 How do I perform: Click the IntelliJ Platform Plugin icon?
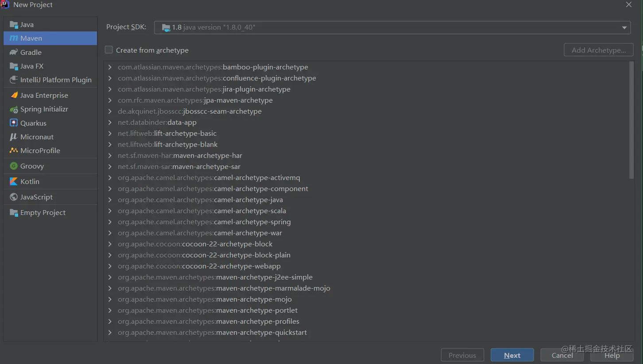(14, 80)
